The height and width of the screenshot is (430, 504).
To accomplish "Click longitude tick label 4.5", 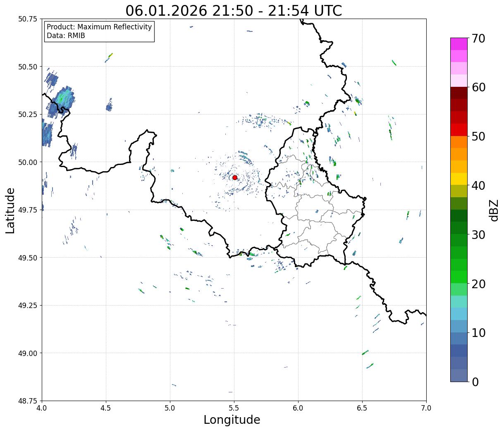I will coord(106,408).
